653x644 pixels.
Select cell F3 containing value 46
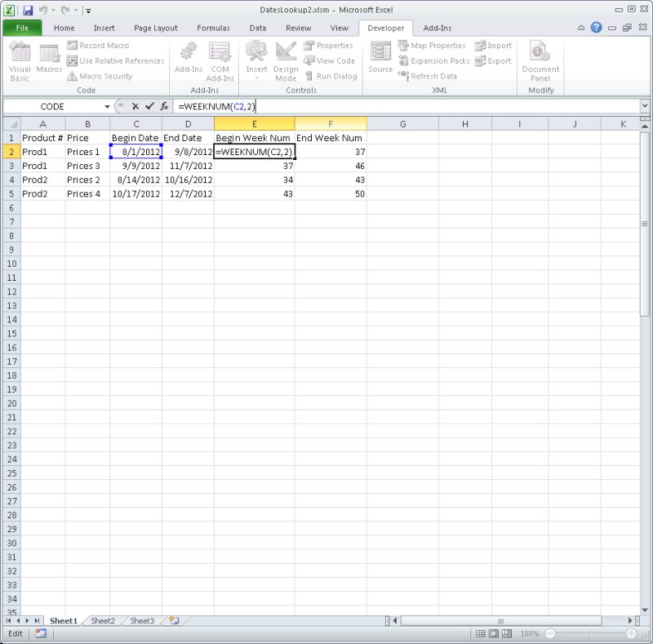click(x=331, y=166)
